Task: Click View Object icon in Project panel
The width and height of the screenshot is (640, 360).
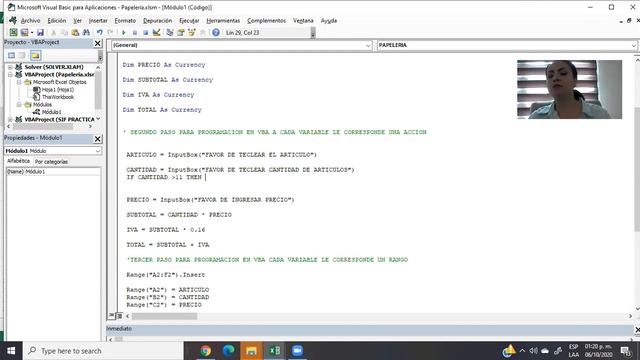Action: (x=22, y=55)
